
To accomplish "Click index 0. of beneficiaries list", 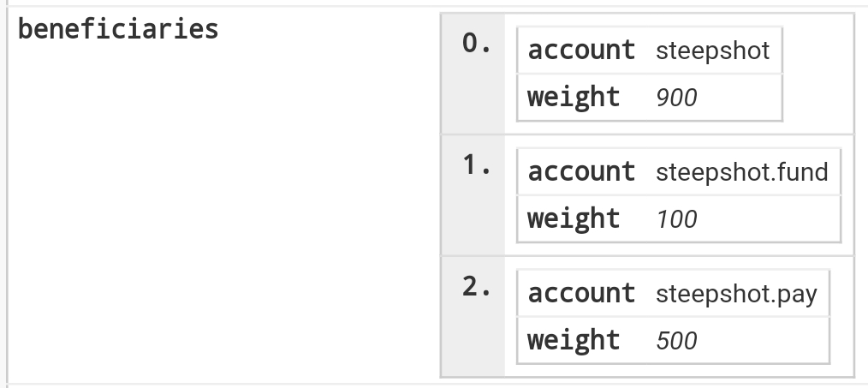I will click(476, 43).
